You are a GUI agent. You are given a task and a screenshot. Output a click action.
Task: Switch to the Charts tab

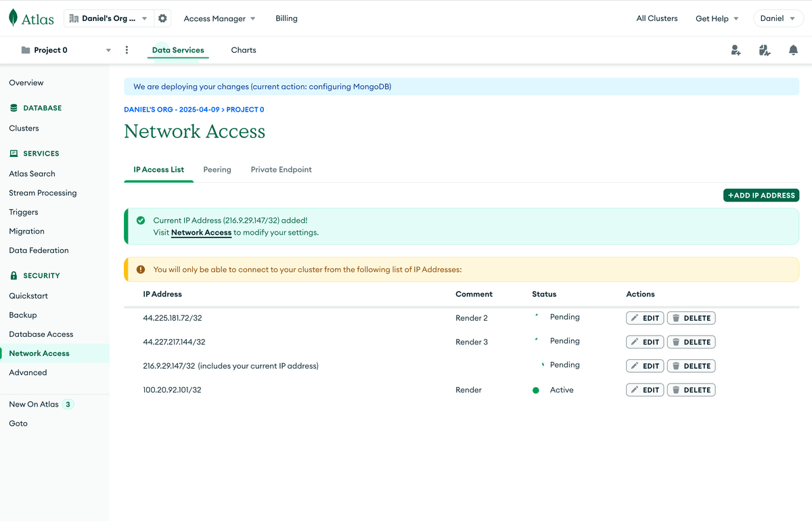point(243,50)
